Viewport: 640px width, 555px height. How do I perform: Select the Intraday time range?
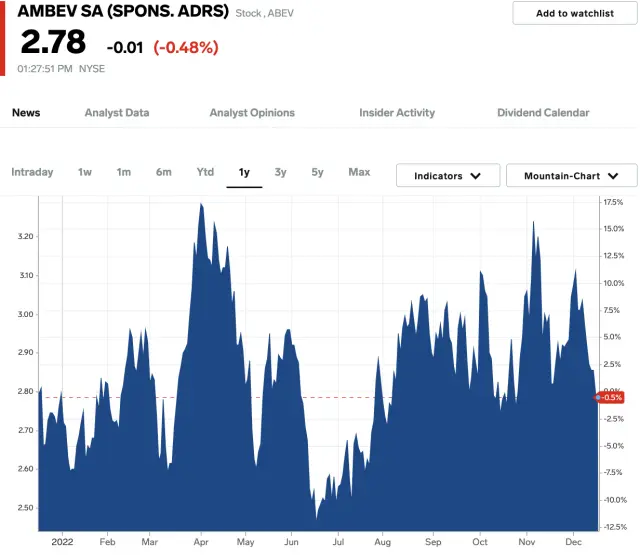point(32,172)
